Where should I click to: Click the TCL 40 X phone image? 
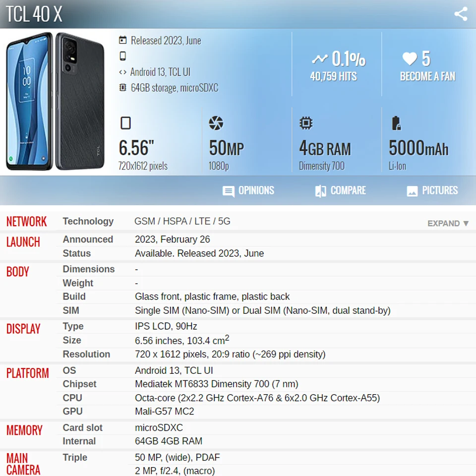click(55, 101)
